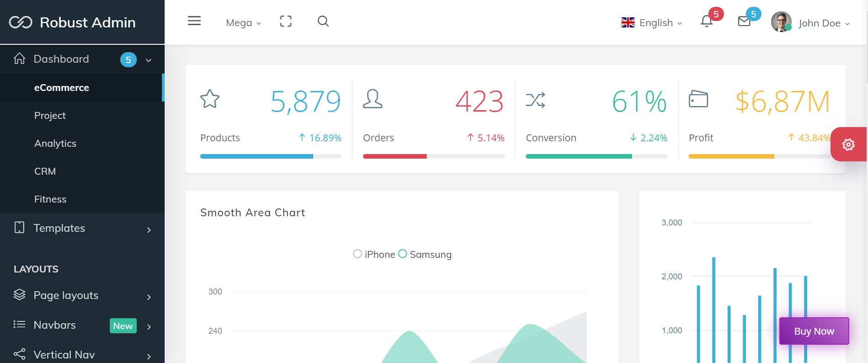
Task: Open the English language dropdown
Action: (x=652, y=23)
